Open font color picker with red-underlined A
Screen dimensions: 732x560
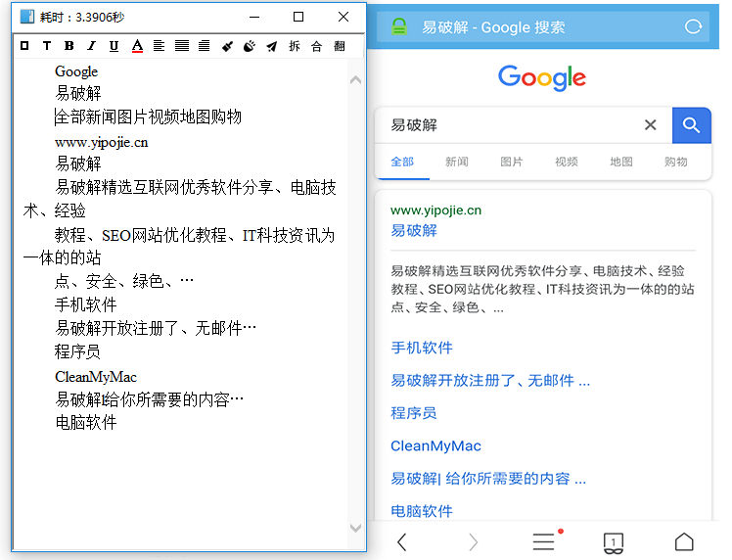[137, 46]
